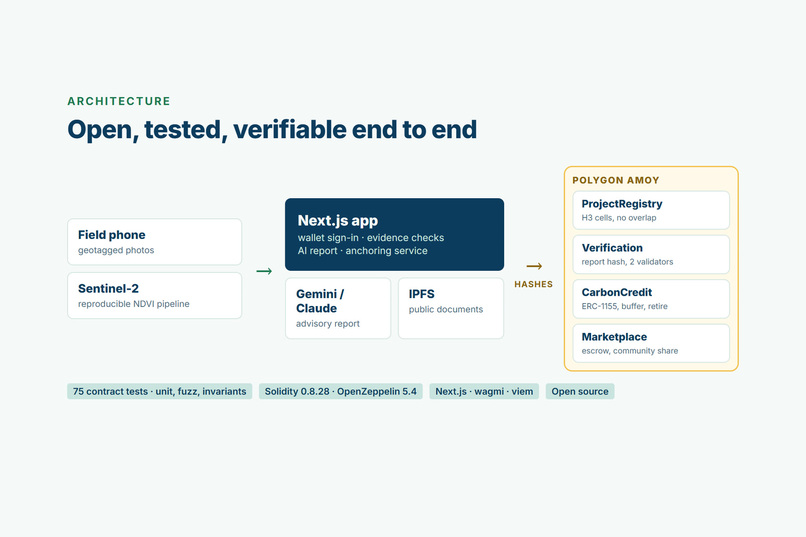This screenshot has height=537, width=806.
Task: Select 'reproducible NDVI pipeline' text
Action: tap(134, 304)
